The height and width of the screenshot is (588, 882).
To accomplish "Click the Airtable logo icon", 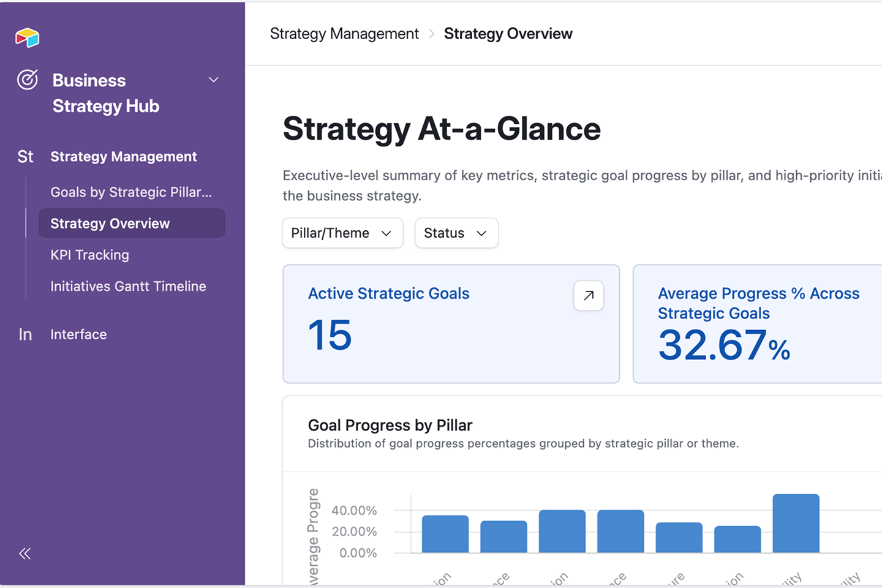I will pyautogui.click(x=27, y=37).
